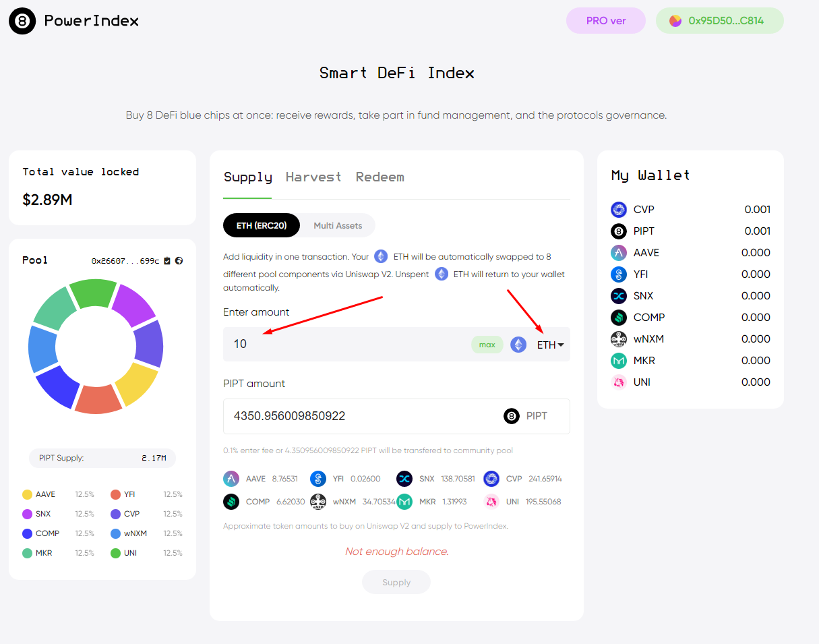Click the Smart DeFi Index heading
This screenshot has width=819, height=644.
(397, 73)
